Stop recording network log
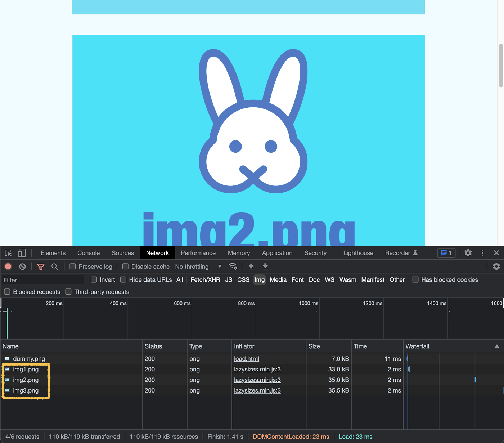Image resolution: width=504 pixels, height=443 pixels. coord(8,267)
